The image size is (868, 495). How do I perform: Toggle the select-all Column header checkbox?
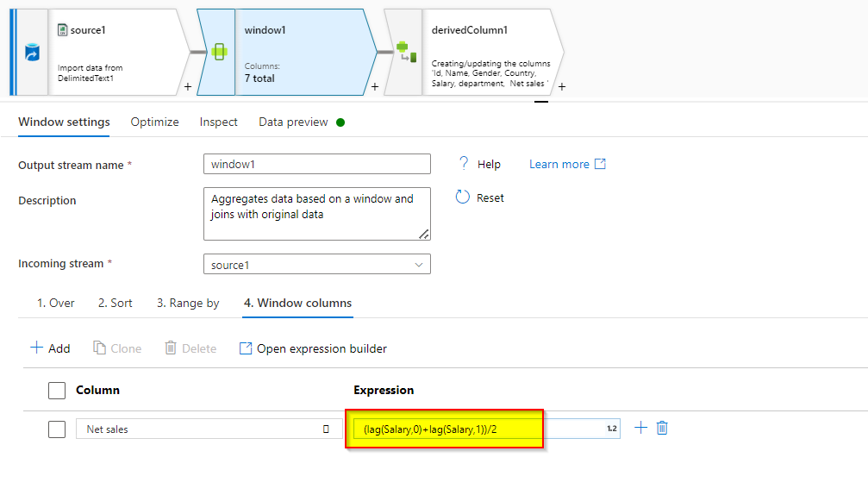tap(57, 391)
